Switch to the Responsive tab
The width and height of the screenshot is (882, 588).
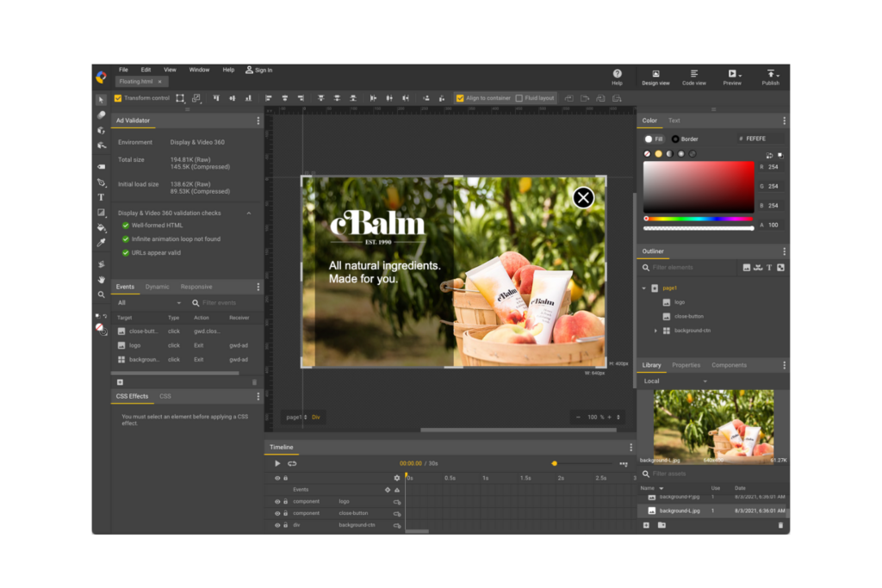tap(196, 287)
